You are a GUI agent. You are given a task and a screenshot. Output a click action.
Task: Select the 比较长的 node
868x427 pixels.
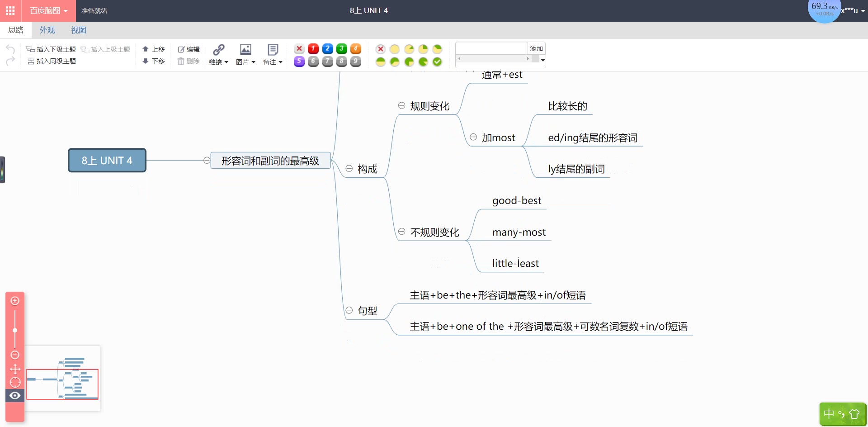tap(567, 106)
